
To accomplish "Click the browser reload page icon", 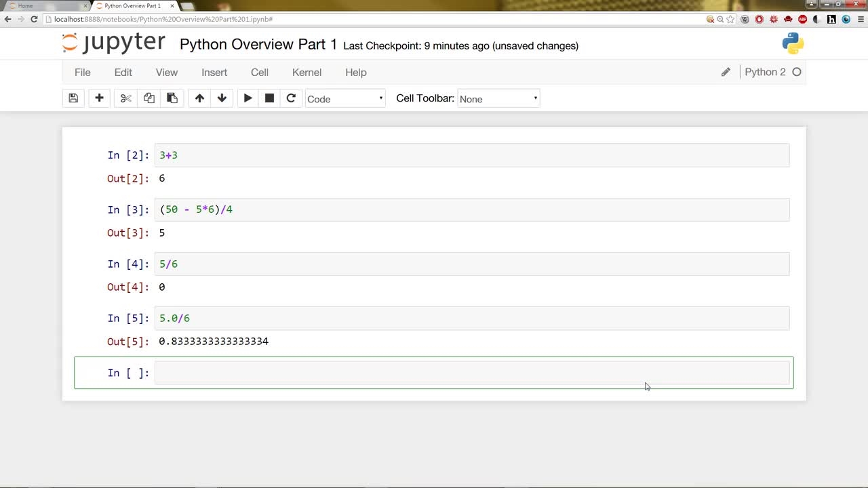I will pos(34,19).
